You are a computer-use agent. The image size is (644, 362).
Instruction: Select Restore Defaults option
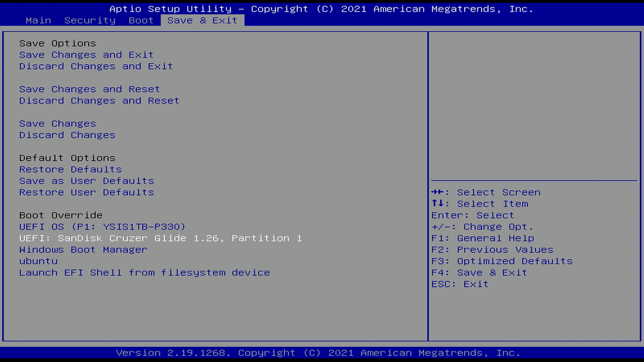click(x=70, y=169)
